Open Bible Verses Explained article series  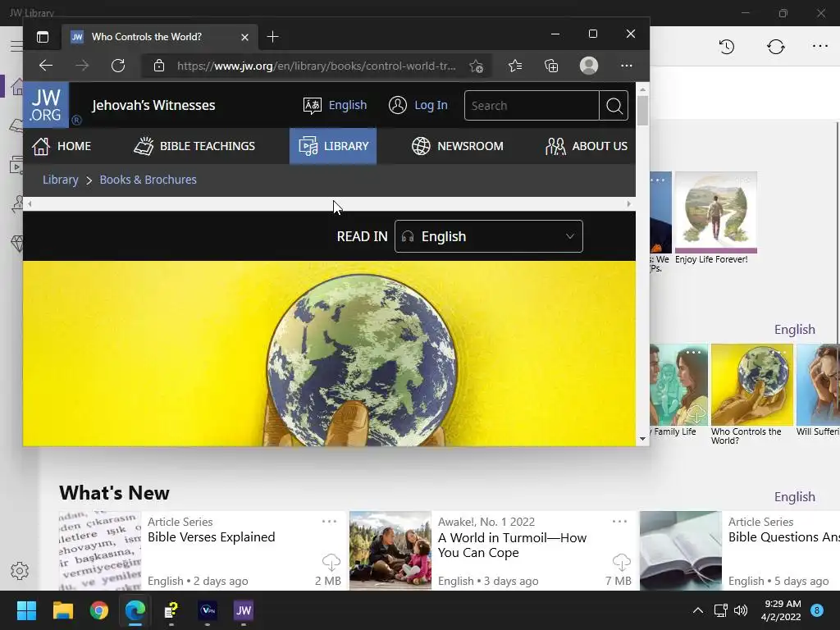(203, 550)
